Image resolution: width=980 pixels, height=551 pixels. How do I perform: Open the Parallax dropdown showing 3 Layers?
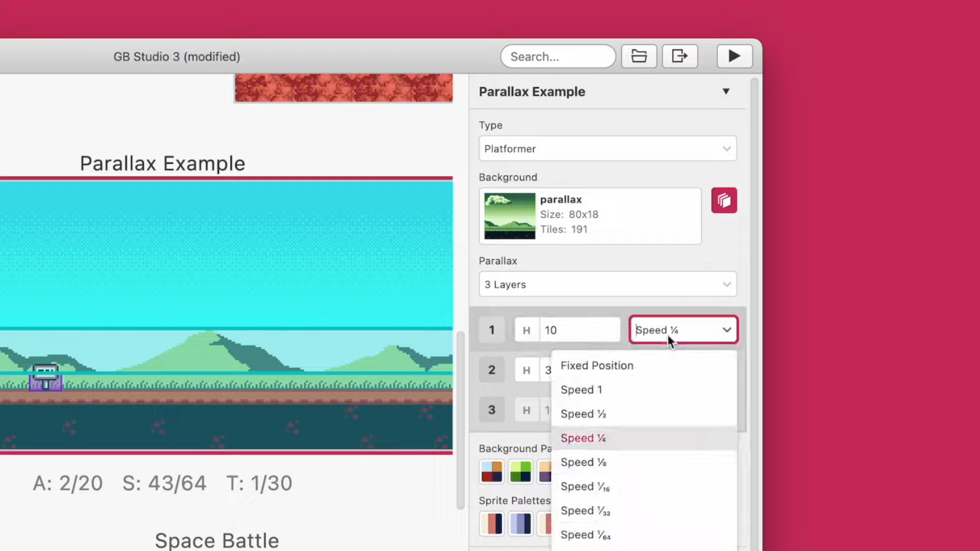608,284
